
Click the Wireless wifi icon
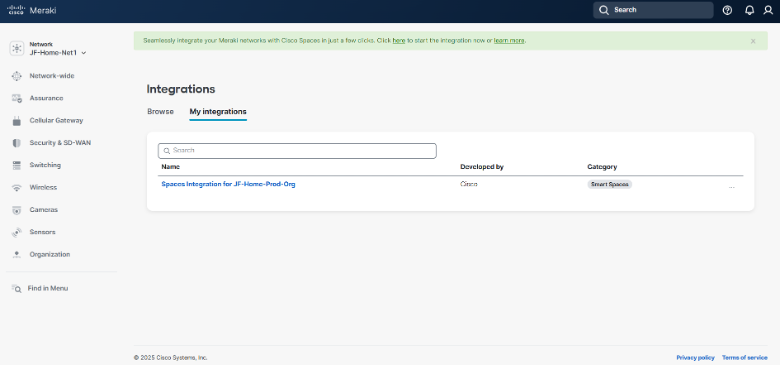(x=17, y=187)
